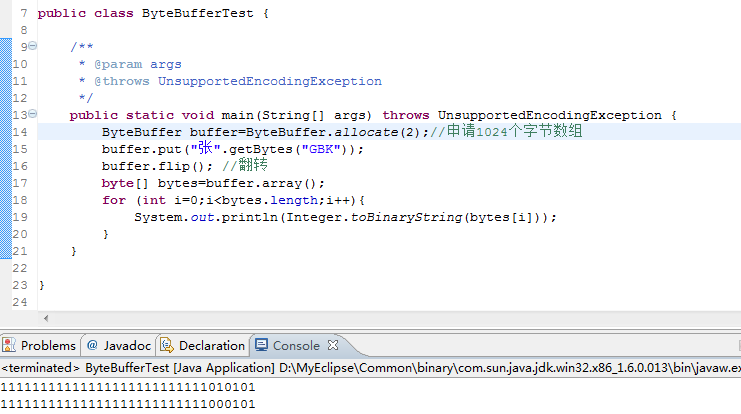Image resolution: width=741 pixels, height=414 pixels.
Task: Switch to the Problems tab
Action: click(41, 345)
